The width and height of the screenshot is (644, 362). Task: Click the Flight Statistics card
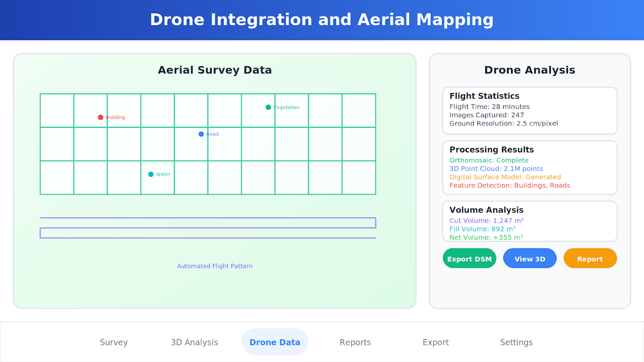click(x=530, y=110)
